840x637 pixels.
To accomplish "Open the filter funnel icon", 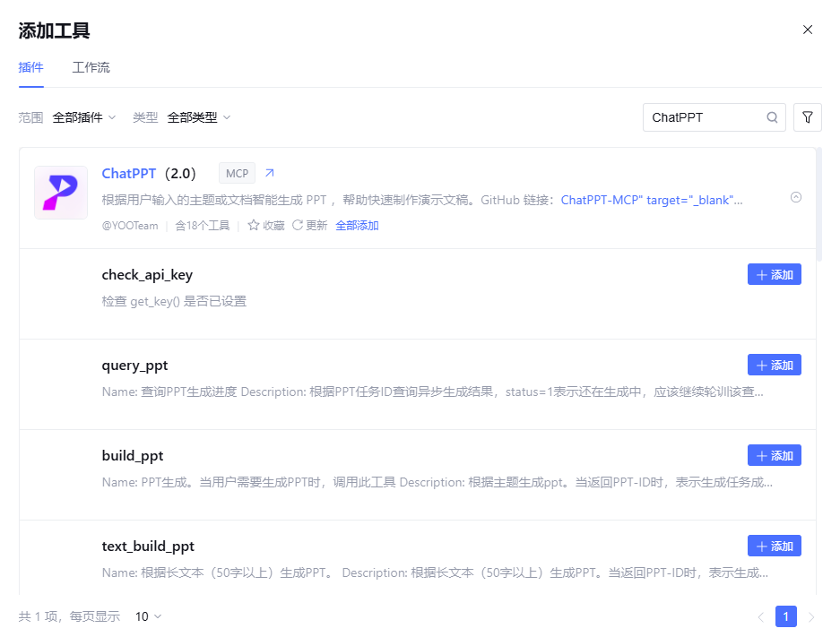I will click(x=808, y=117).
